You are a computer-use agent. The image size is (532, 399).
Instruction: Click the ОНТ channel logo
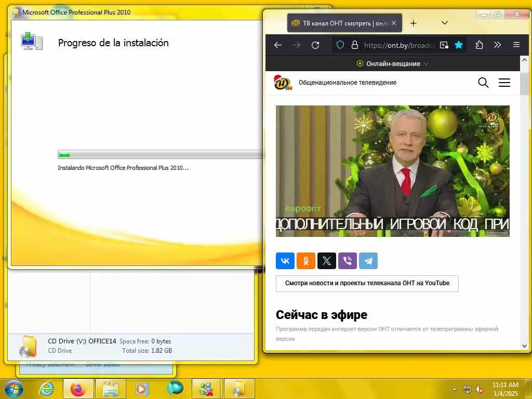pos(283,83)
